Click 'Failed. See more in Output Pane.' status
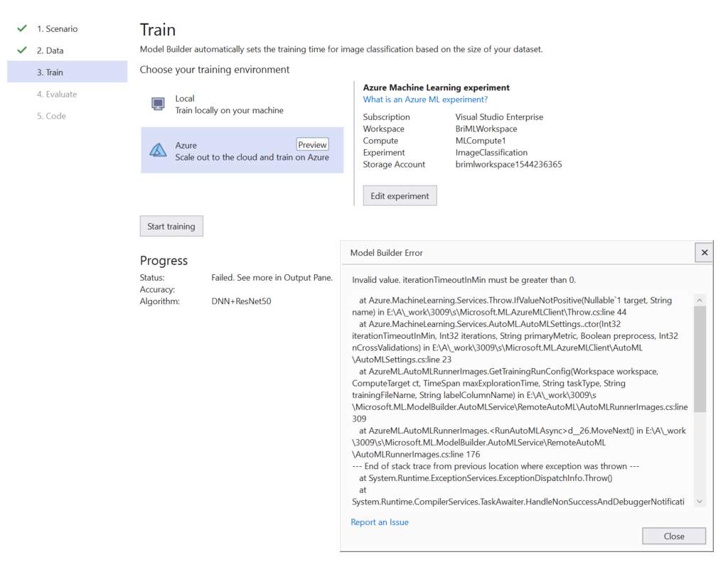This screenshot has height=567, width=728. (x=272, y=278)
